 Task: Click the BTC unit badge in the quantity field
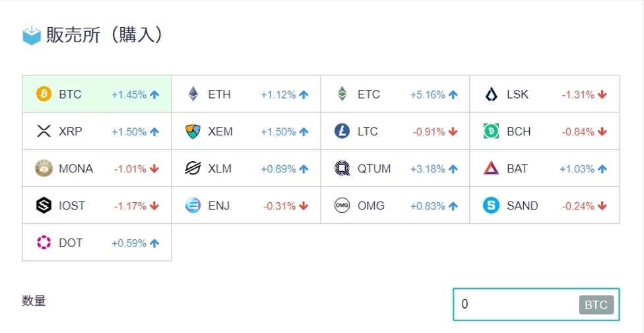[596, 305]
